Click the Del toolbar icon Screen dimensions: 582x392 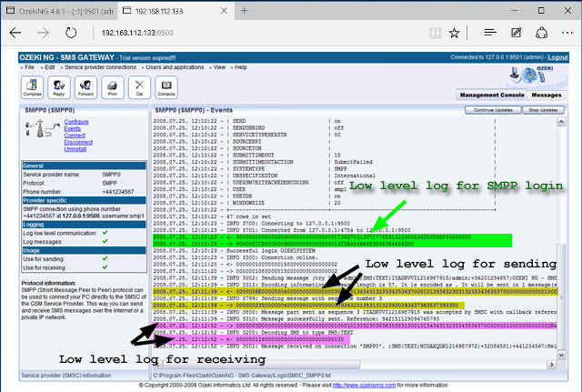(139, 87)
